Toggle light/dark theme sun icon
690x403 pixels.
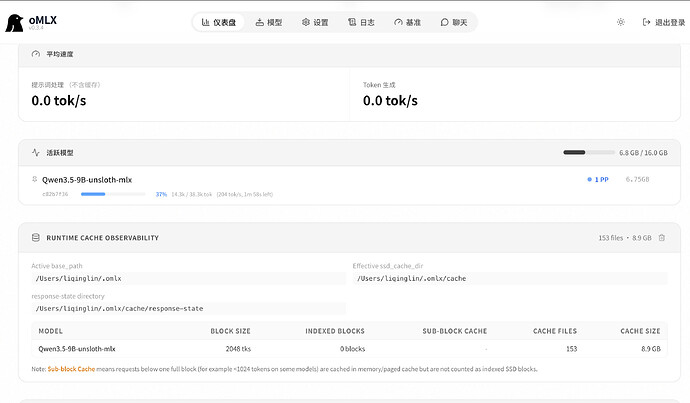click(x=620, y=22)
